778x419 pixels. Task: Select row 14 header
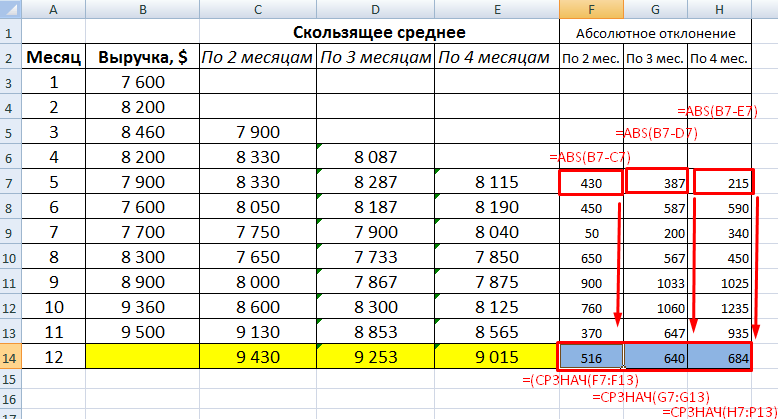(10, 357)
